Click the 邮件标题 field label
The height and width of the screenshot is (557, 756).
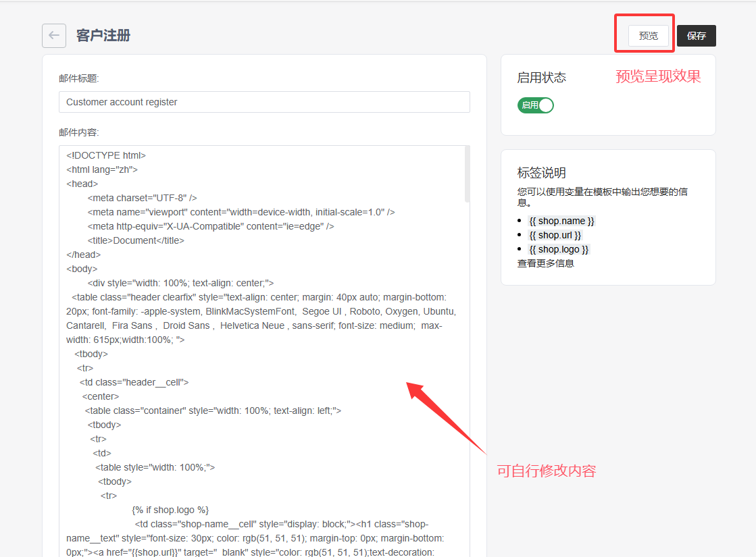[79, 78]
